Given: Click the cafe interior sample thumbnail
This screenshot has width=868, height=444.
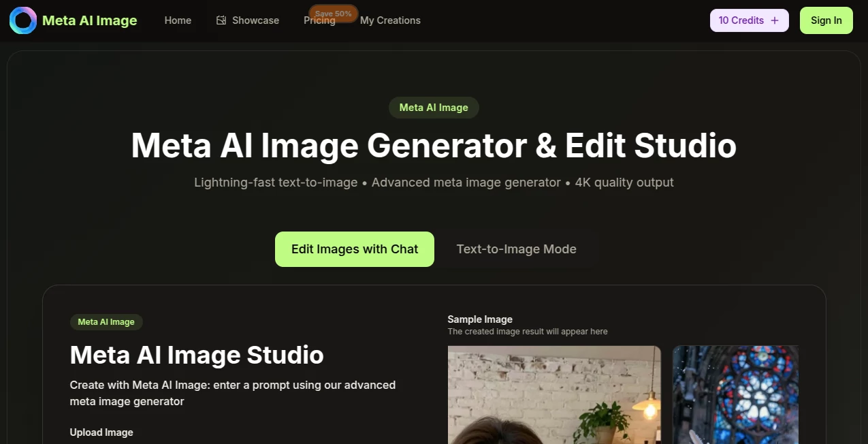Looking at the screenshot, I should click(553, 395).
